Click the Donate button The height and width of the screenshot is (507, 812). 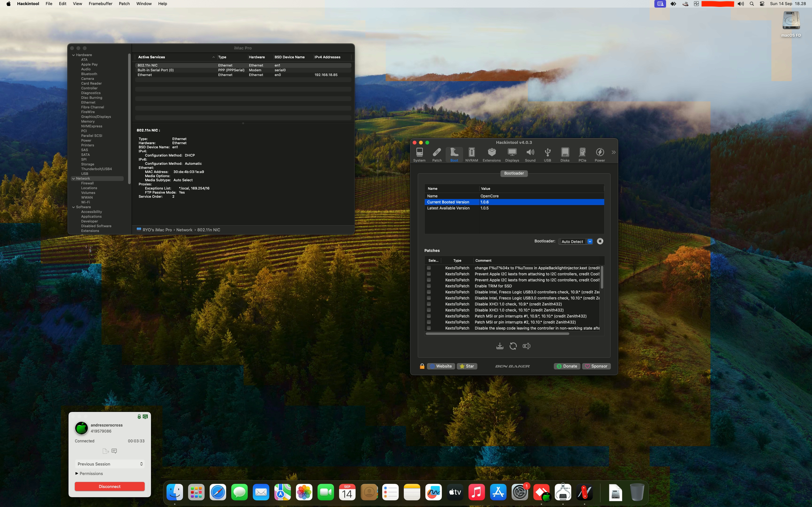567,366
